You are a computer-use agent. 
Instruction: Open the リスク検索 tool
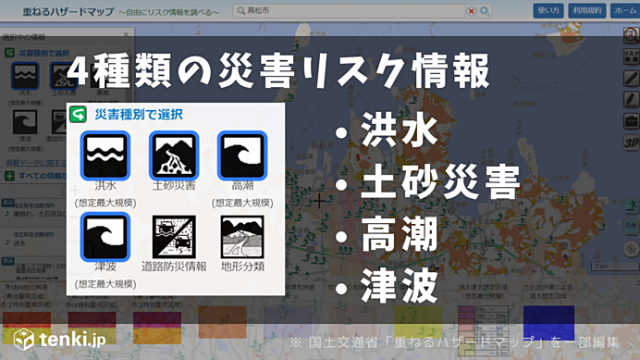point(631,57)
